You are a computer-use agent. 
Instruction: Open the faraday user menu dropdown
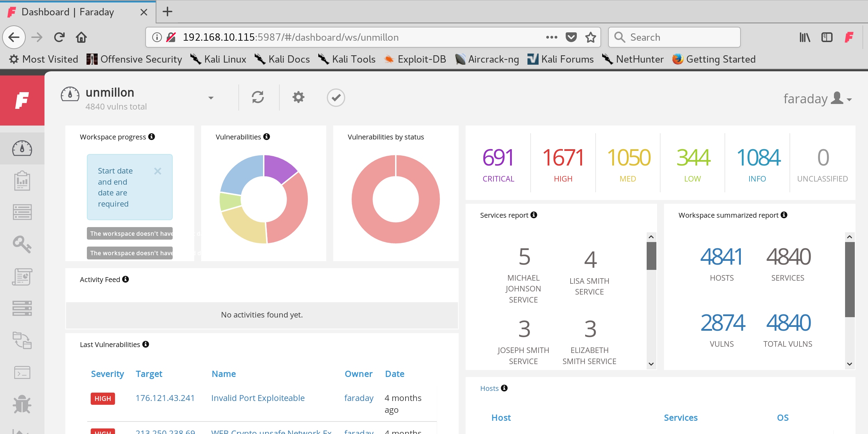point(817,99)
